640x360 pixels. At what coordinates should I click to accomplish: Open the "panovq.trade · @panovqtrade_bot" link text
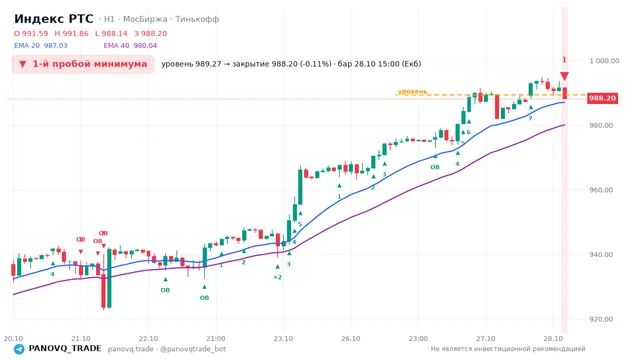tap(167, 349)
